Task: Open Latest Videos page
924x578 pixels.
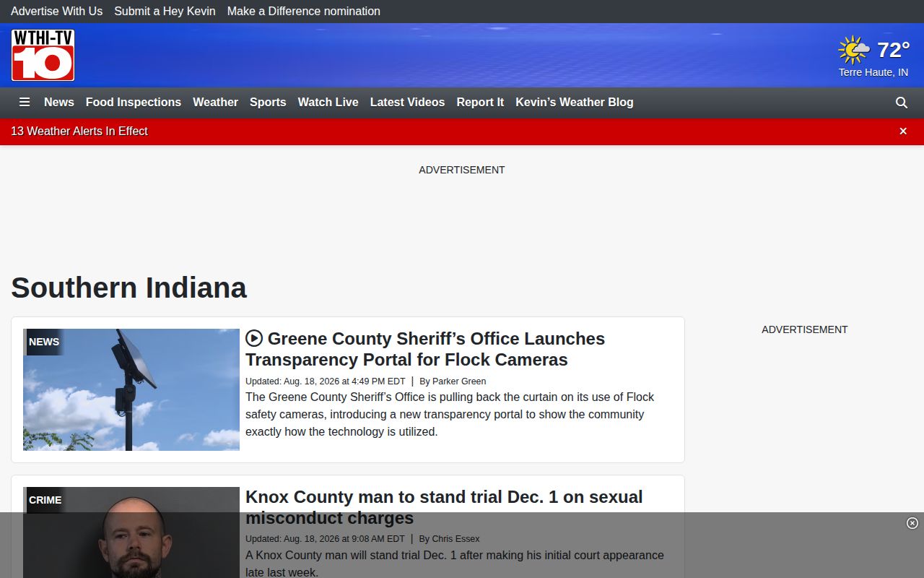Action: (x=407, y=103)
